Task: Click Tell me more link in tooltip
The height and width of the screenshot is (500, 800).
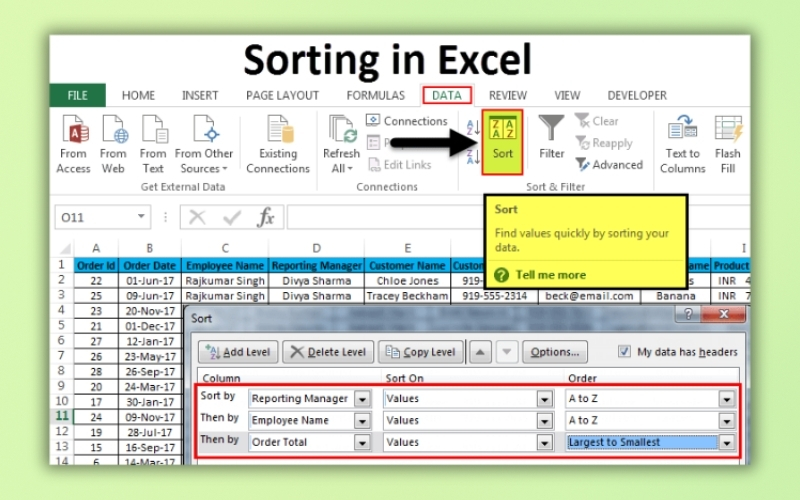Action: coord(551,275)
